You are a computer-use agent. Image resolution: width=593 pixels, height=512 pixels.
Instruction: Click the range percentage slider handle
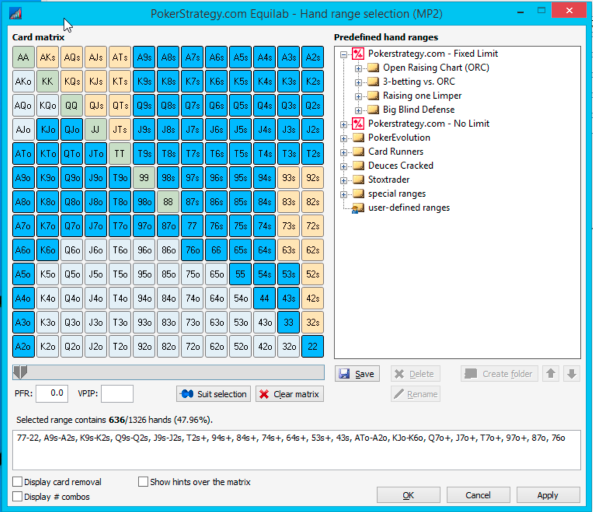click(x=20, y=372)
